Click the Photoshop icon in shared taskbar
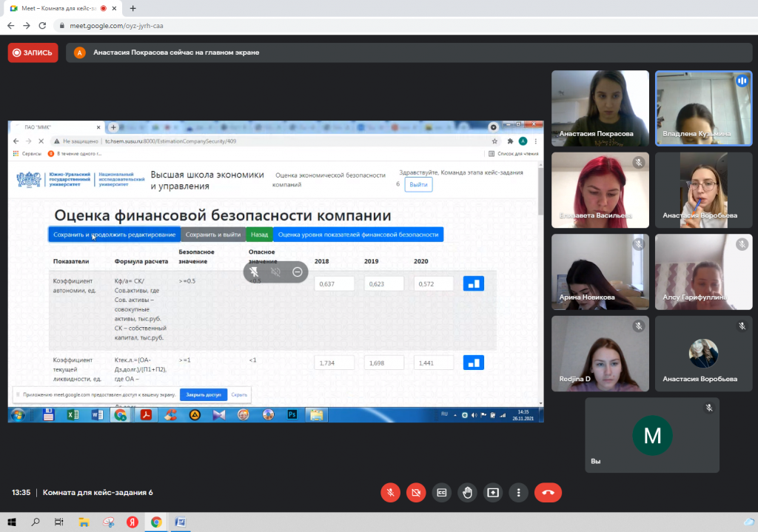The width and height of the screenshot is (758, 532). pyautogui.click(x=292, y=414)
